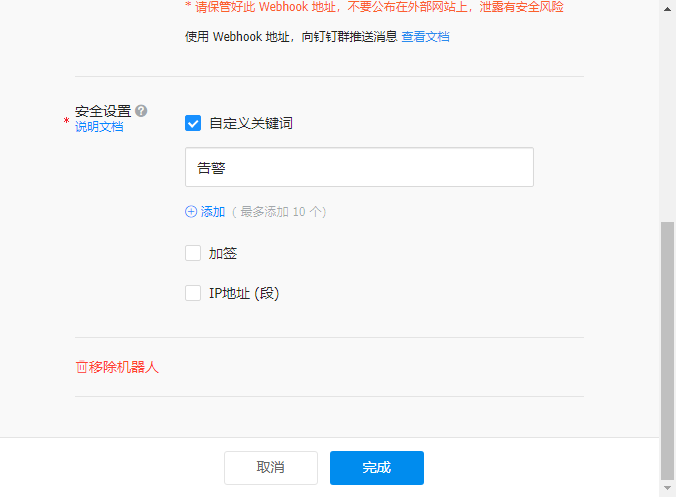Click the 最多添加 10 个 hint text
676x497 pixels.
click(x=279, y=212)
